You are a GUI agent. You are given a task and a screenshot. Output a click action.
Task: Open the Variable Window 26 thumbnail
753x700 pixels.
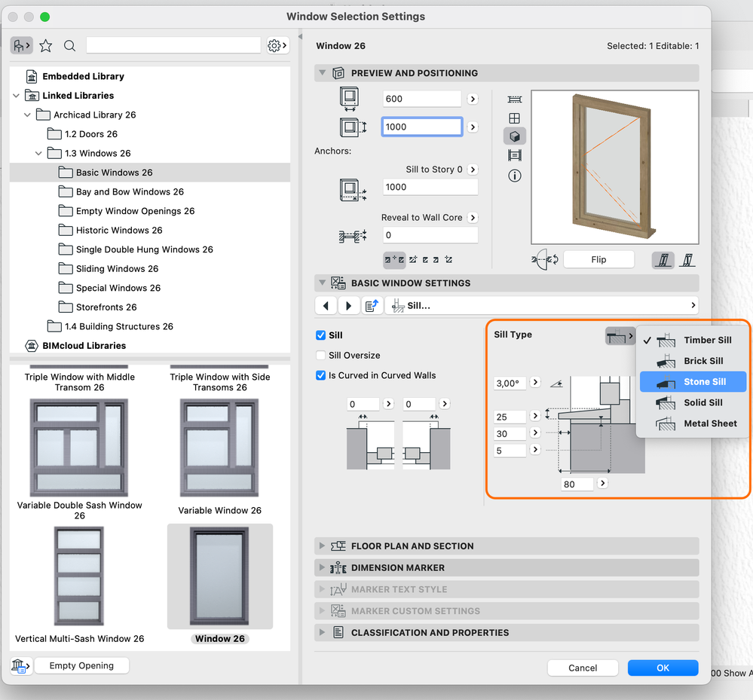[219, 448]
